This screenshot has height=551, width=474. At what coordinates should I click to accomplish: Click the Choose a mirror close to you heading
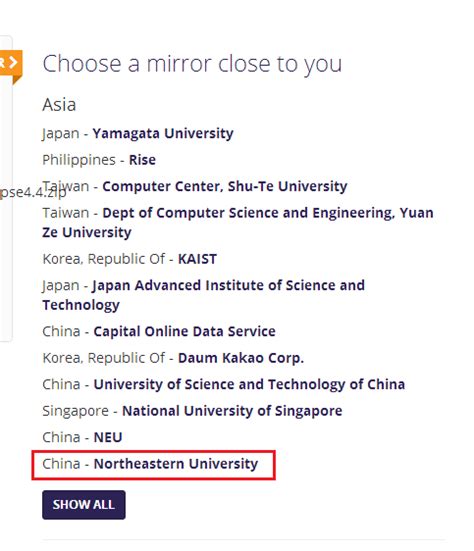[x=192, y=64]
